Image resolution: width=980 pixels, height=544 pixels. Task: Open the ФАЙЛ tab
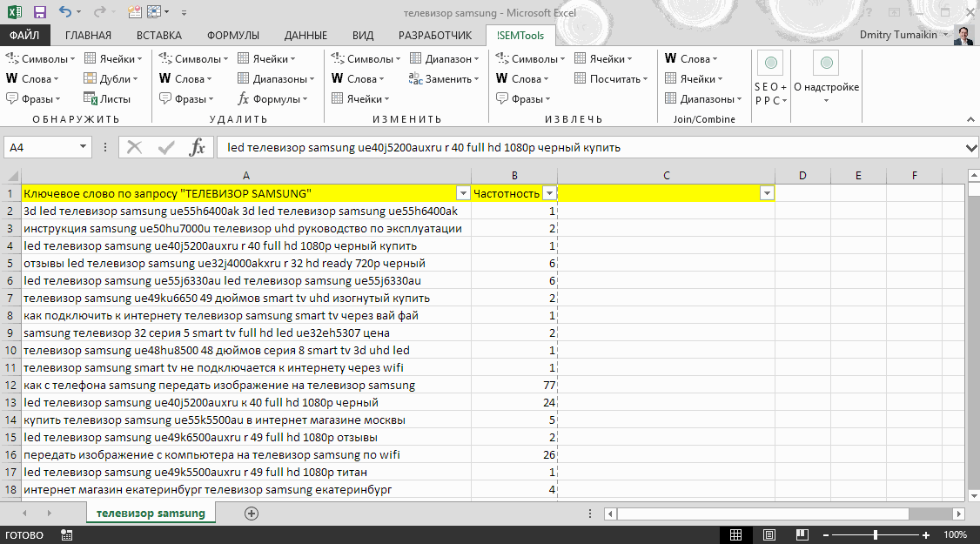24,36
